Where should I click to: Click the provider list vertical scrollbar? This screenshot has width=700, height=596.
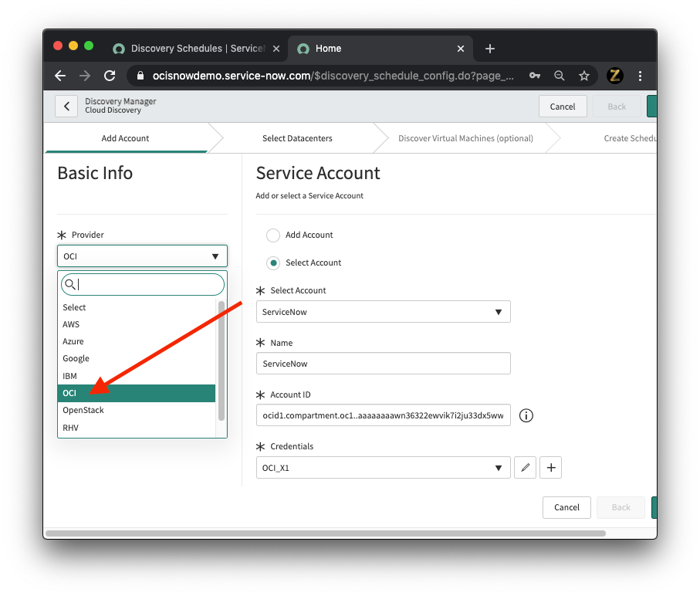[221, 361]
